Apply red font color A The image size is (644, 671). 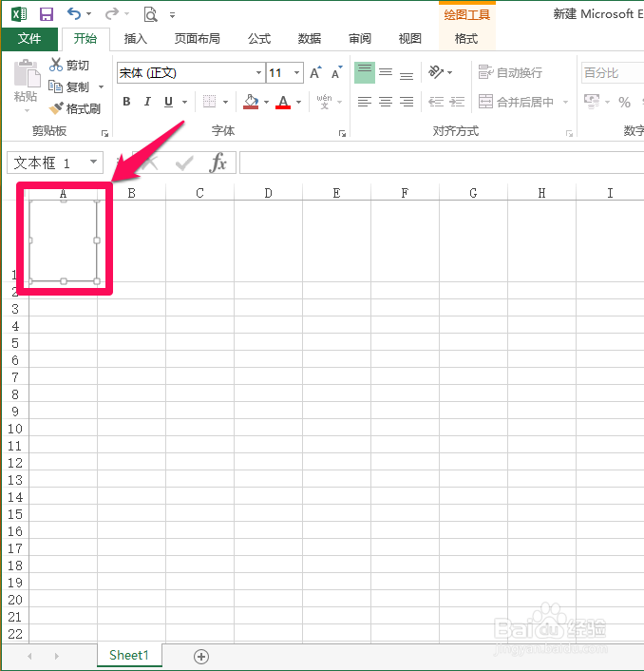pos(283,102)
